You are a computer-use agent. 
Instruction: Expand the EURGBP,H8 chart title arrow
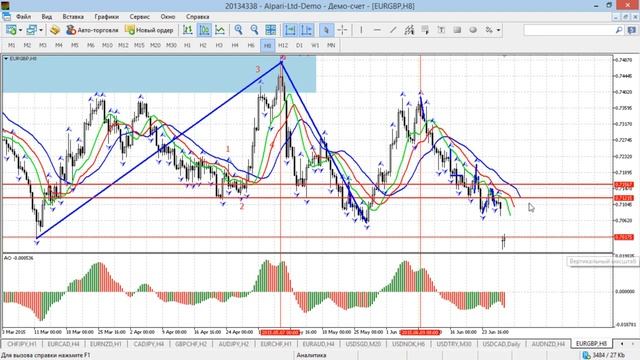pos(6,59)
